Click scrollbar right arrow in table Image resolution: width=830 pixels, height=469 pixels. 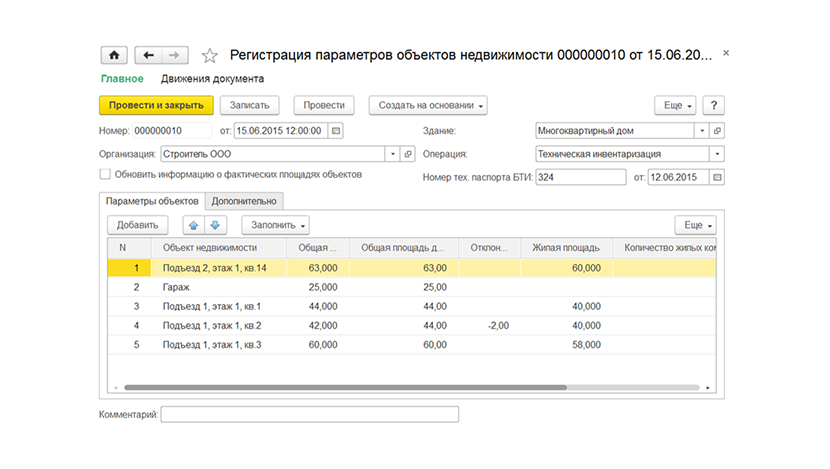[x=708, y=387]
